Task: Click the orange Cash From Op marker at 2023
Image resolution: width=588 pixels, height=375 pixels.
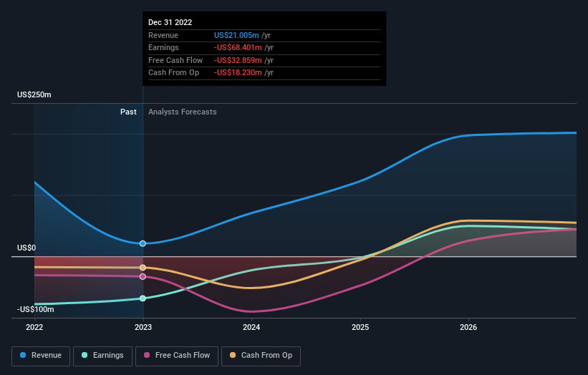Action: (x=143, y=268)
